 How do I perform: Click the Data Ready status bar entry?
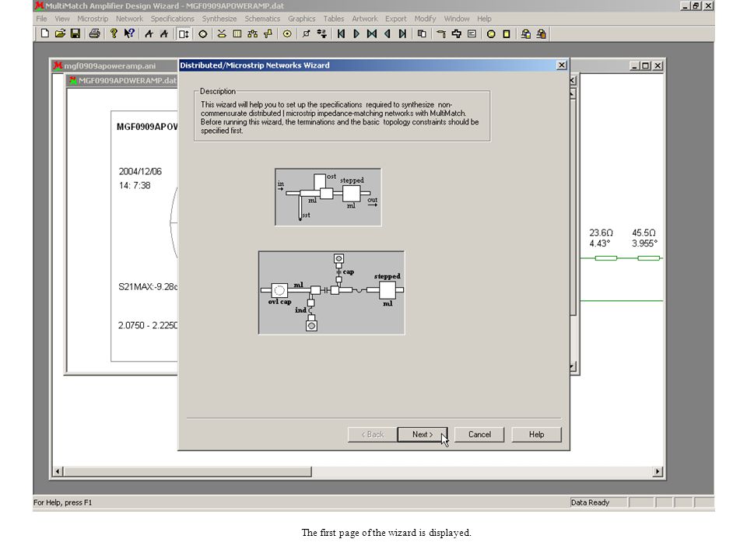click(x=598, y=502)
